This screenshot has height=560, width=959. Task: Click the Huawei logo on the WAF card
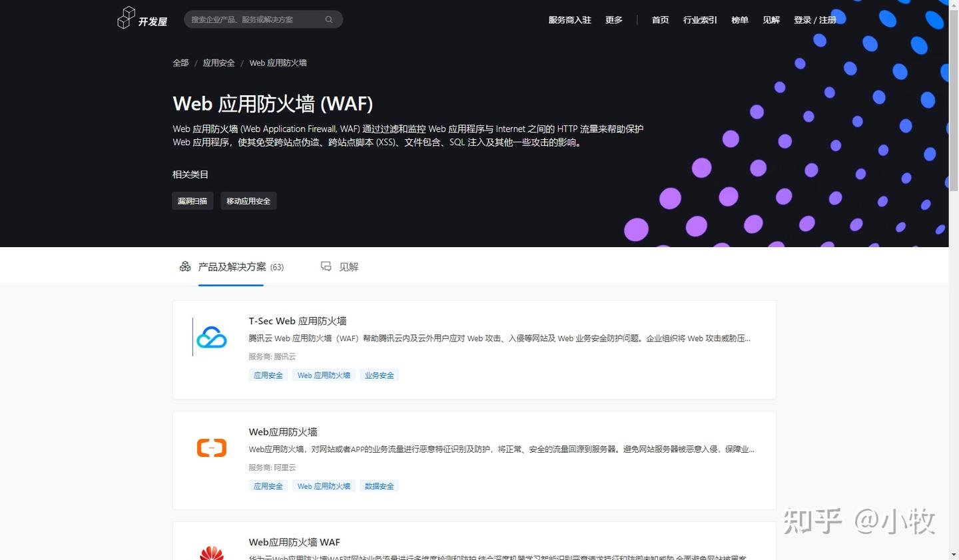[211, 553]
